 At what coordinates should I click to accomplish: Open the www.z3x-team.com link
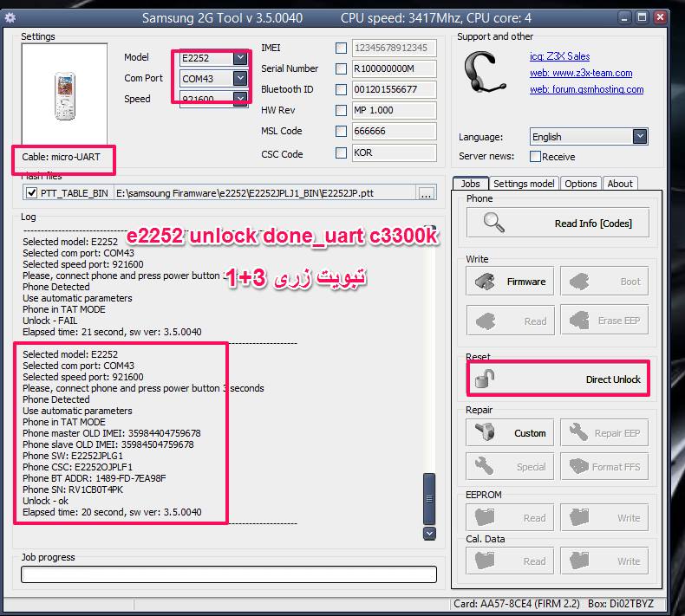(581, 73)
